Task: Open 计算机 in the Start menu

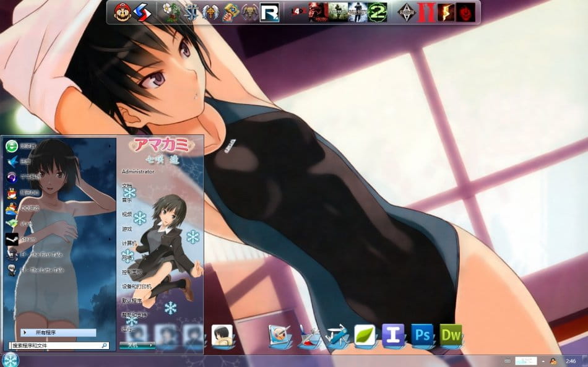Action: [129, 243]
